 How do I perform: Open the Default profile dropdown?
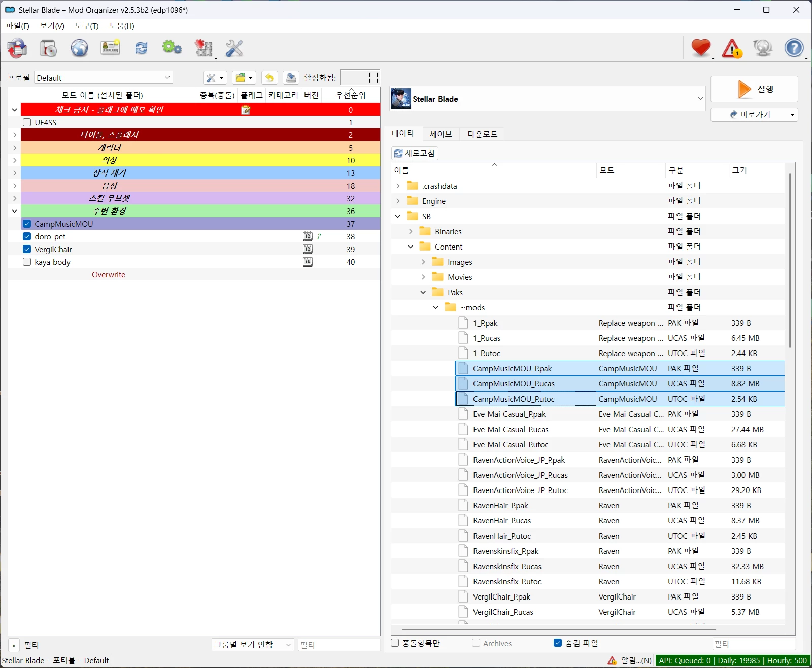(x=104, y=78)
